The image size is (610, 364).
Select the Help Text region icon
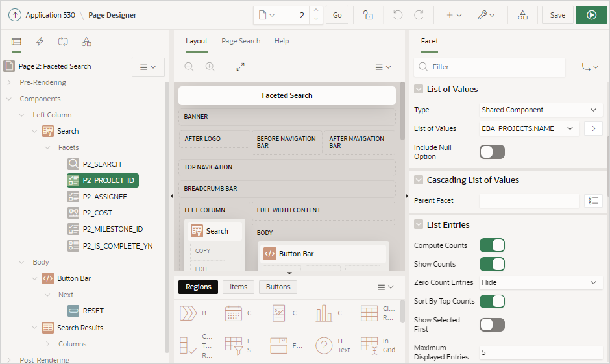pyautogui.click(x=324, y=345)
